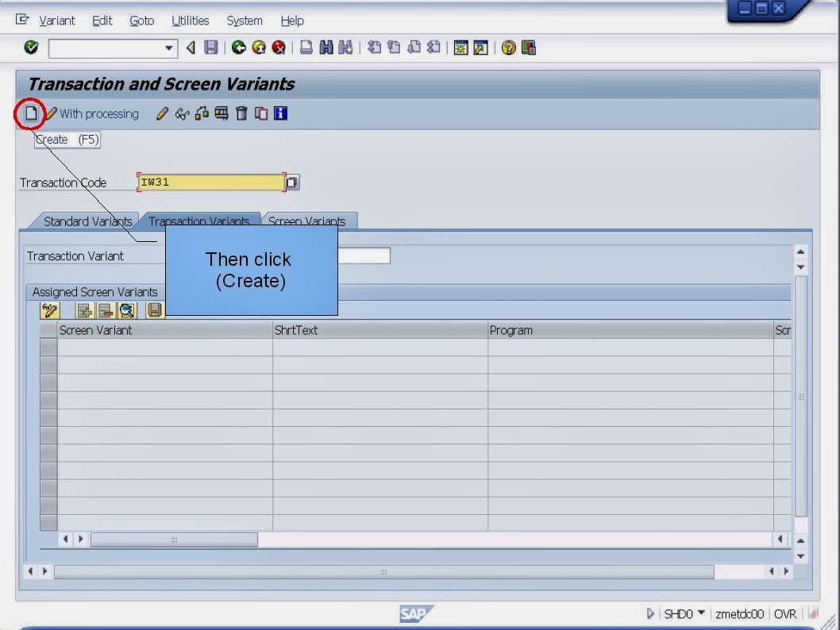This screenshot has width=840, height=630.
Task: Switch to the Screen Variants tab
Action: tap(308, 221)
